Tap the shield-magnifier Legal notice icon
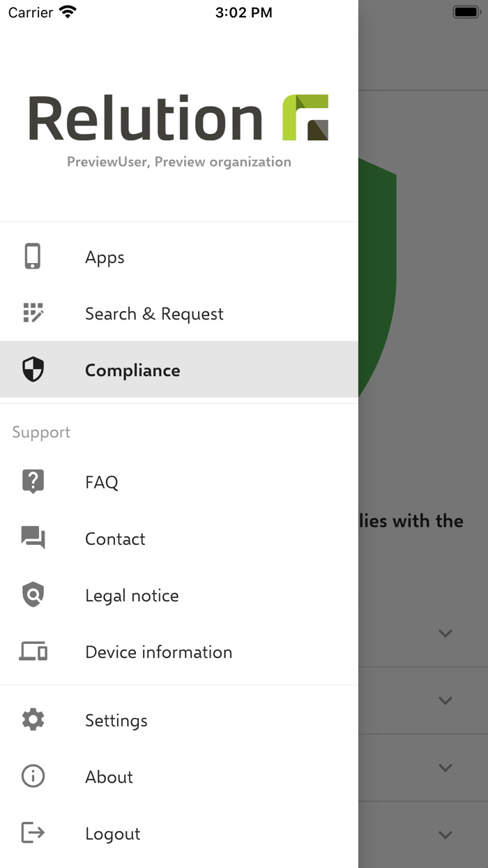The height and width of the screenshot is (868, 488). pos(33,595)
